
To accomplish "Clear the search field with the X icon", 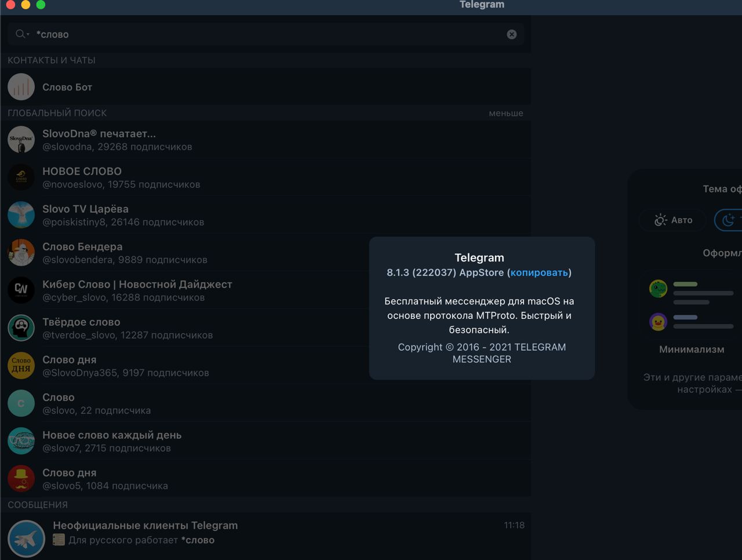I will pyautogui.click(x=512, y=34).
